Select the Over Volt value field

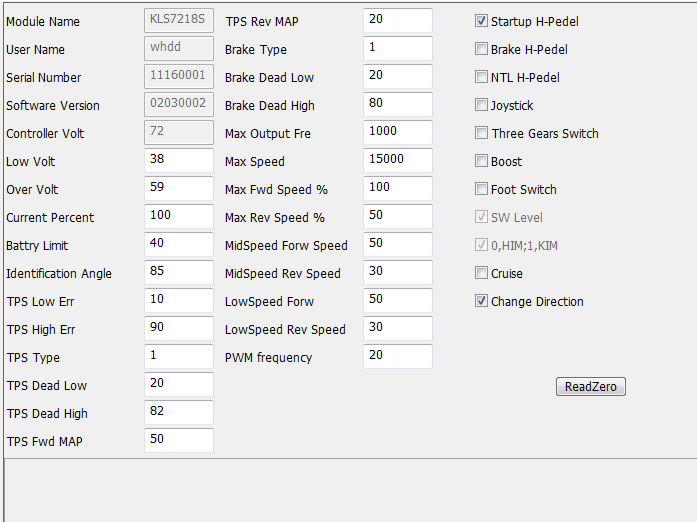coord(179,188)
